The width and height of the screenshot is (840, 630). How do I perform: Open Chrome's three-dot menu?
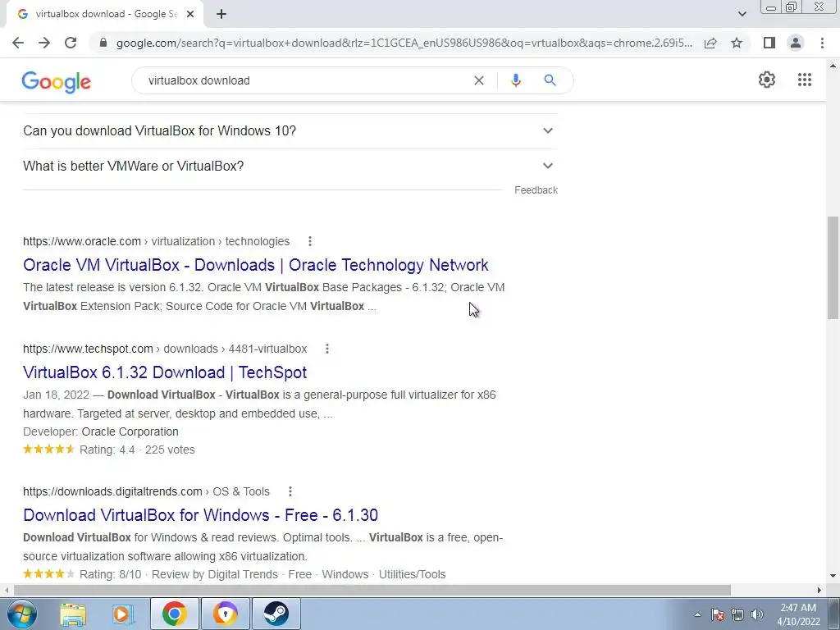tap(822, 43)
